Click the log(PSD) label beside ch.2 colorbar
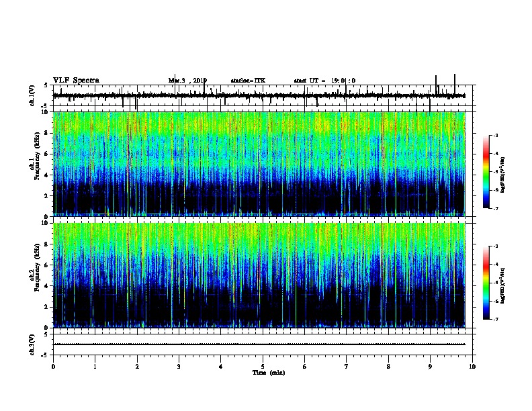 (503, 285)
